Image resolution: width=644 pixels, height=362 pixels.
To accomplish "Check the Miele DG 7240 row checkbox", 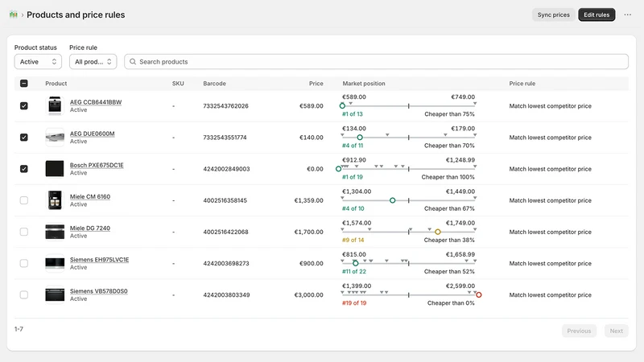I will [24, 232].
